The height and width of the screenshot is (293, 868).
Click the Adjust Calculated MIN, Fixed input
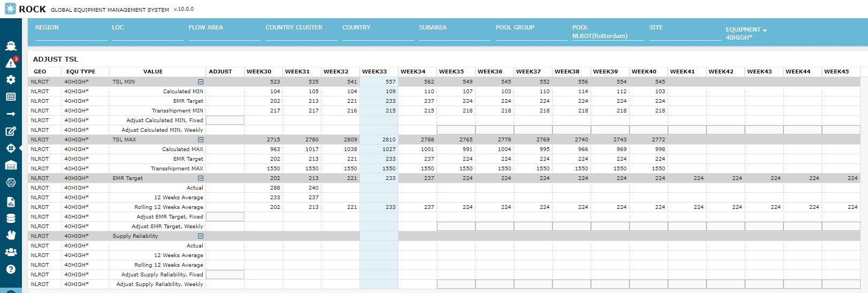pos(225,121)
